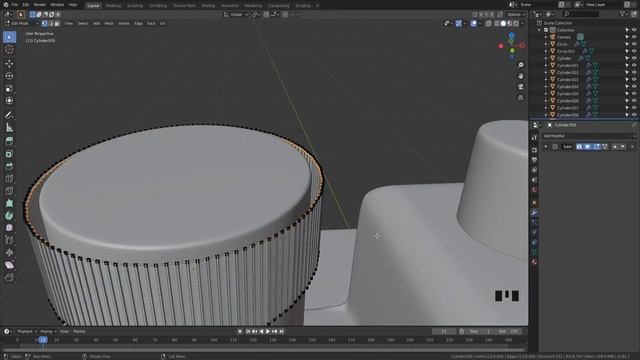This screenshot has height=360, width=640.
Task: Select the Bevel tool
Action: 9,166
